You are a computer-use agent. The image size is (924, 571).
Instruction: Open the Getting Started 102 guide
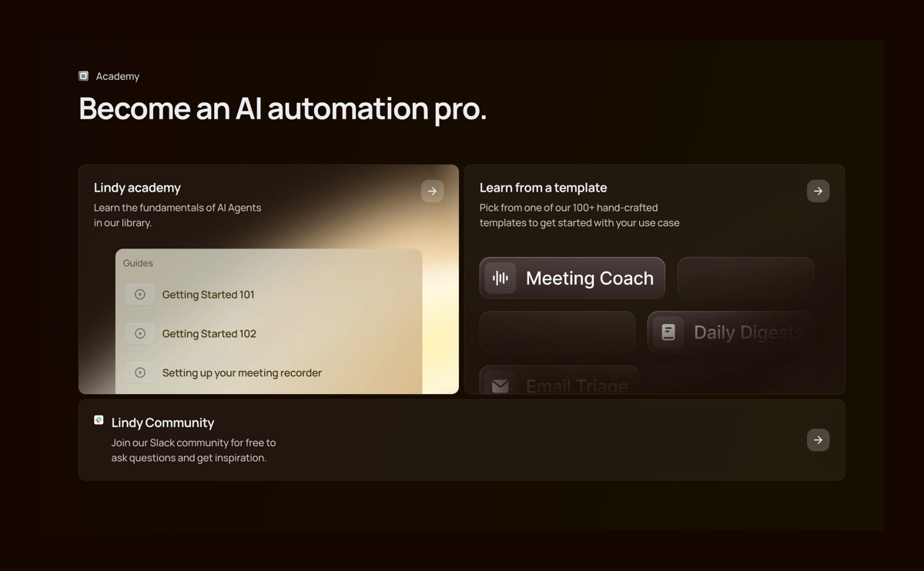click(x=209, y=333)
